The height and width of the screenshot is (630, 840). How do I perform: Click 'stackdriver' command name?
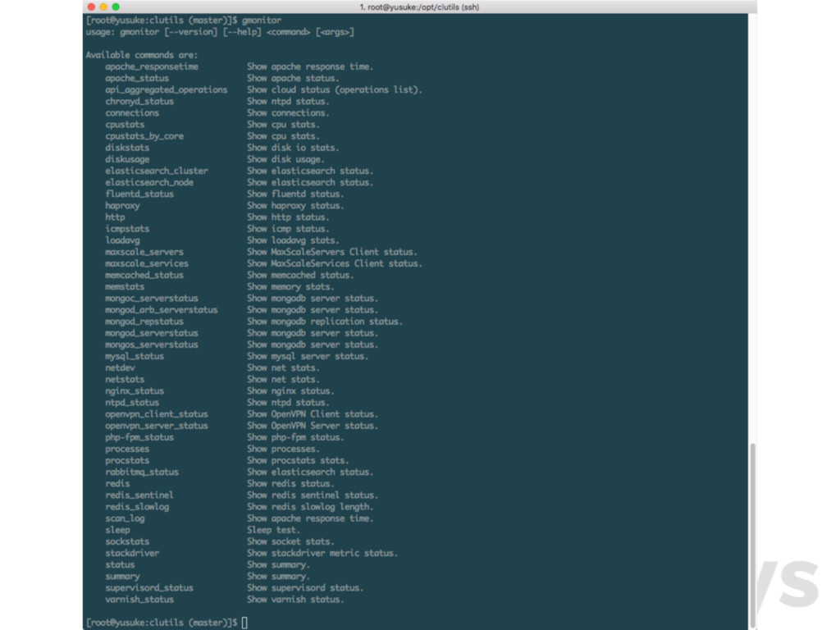pyautogui.click(x=132, y=554)
